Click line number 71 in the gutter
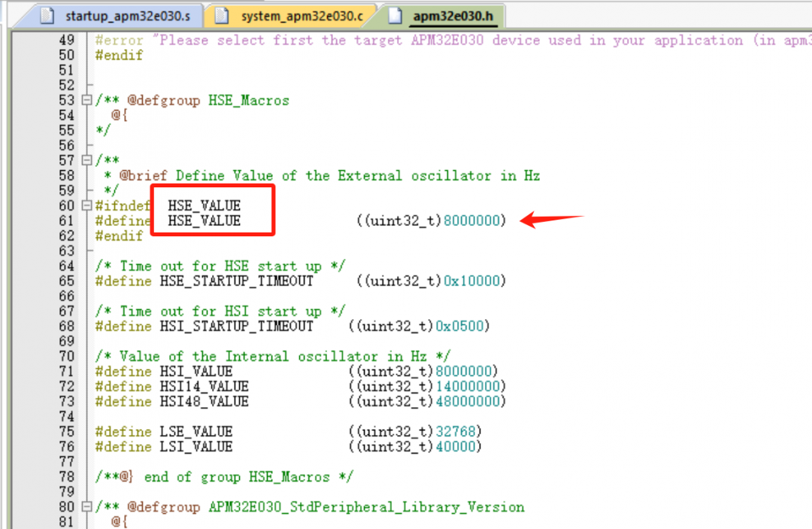Viewport: 812px width, 529px height. point(66,372)
